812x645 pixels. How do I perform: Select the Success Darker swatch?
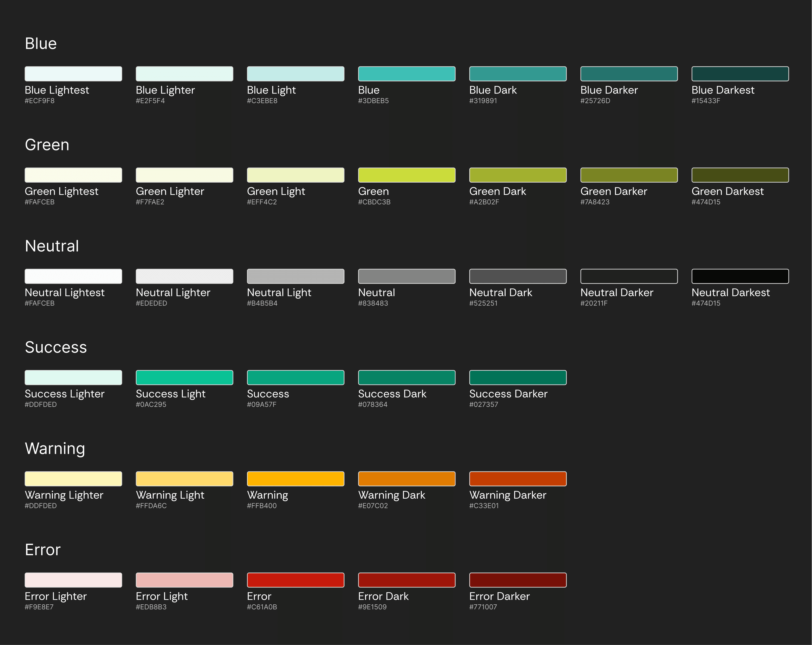pos(518,378)
